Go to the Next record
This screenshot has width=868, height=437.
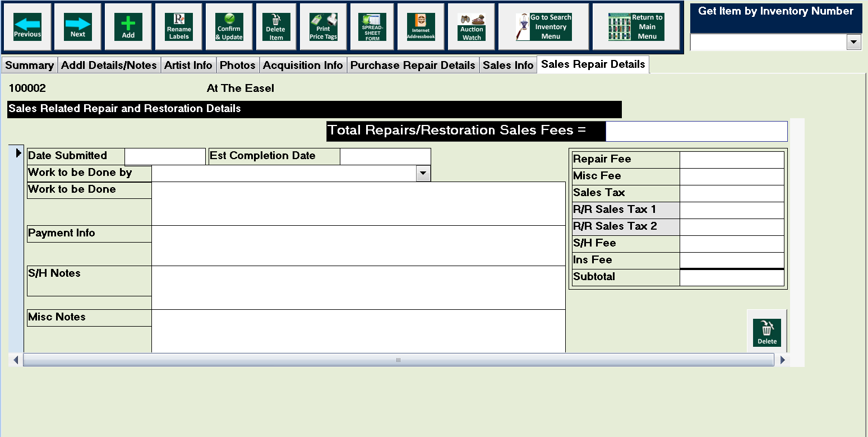78,27
